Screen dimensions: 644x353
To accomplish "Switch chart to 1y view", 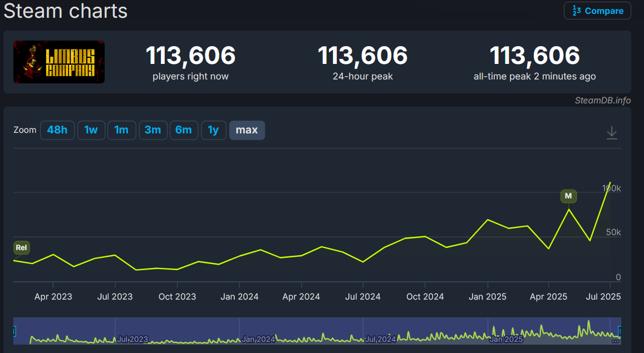I will [214, 130].
